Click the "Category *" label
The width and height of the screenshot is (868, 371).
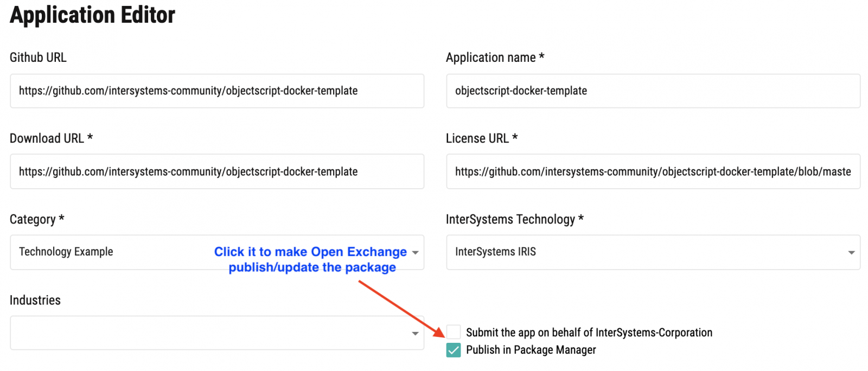37,219
